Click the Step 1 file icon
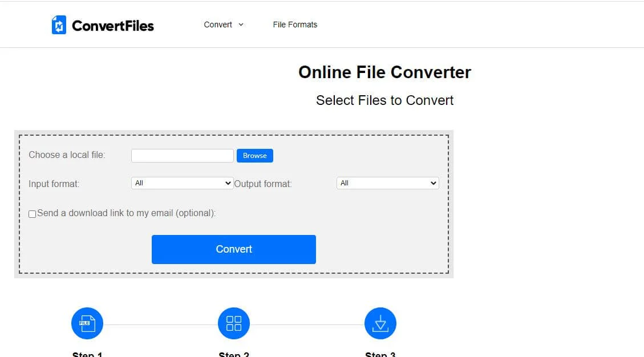Image resolution: width=644 pixels, height=357 pixels. 87,323
